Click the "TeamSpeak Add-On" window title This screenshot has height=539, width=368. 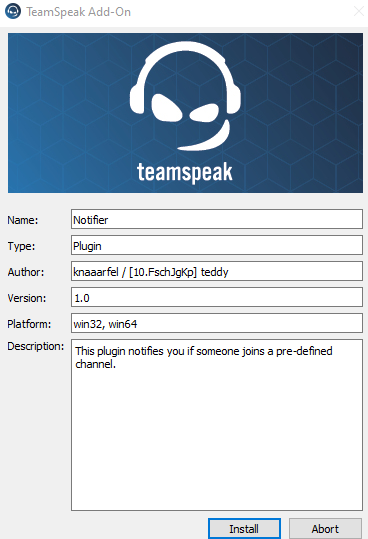pos(79,12)
